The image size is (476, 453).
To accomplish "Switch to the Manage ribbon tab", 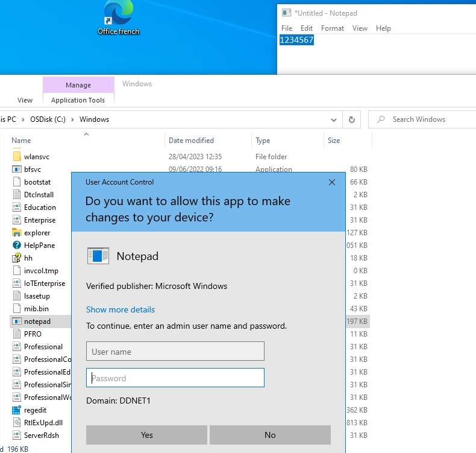I will coord(78,85).
